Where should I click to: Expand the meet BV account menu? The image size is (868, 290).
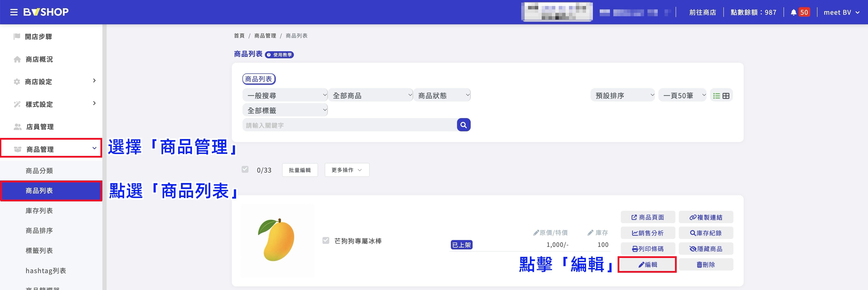click(x=842, y=12)
